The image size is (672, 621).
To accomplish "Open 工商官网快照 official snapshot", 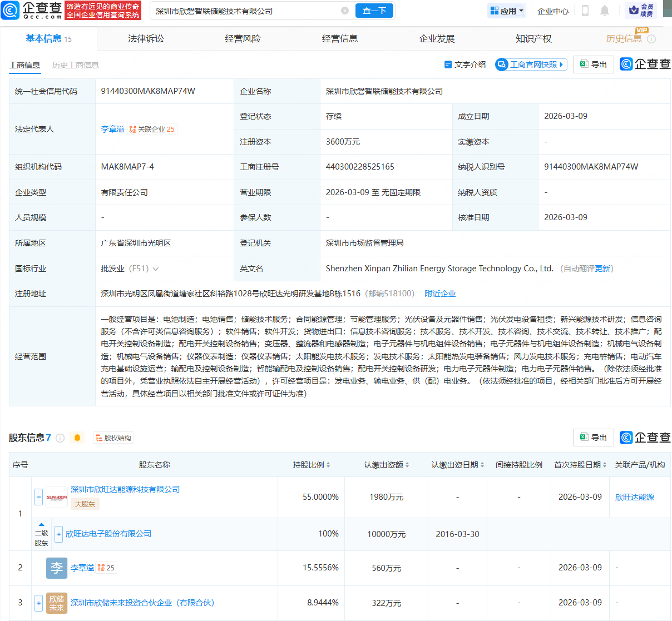I will (x=530, y=64).
